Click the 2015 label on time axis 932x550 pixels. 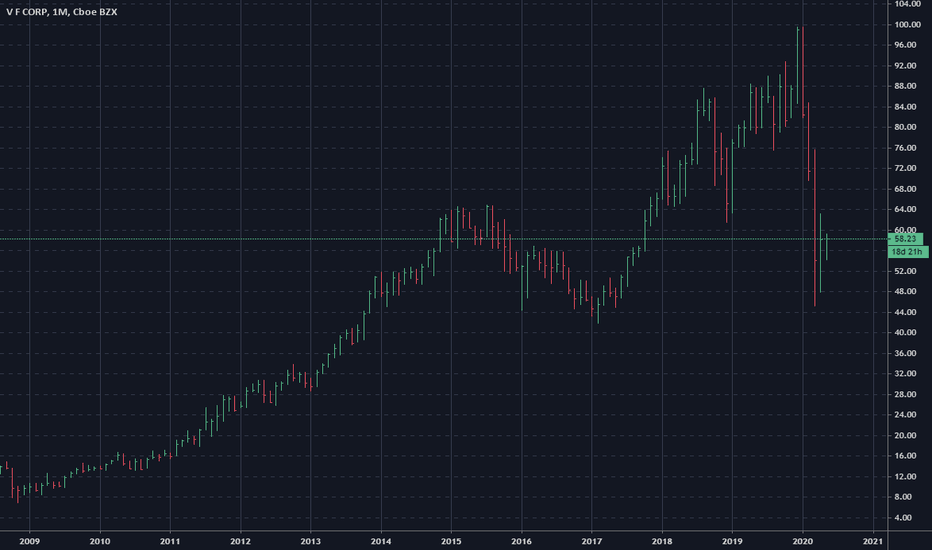pos(451,541)
